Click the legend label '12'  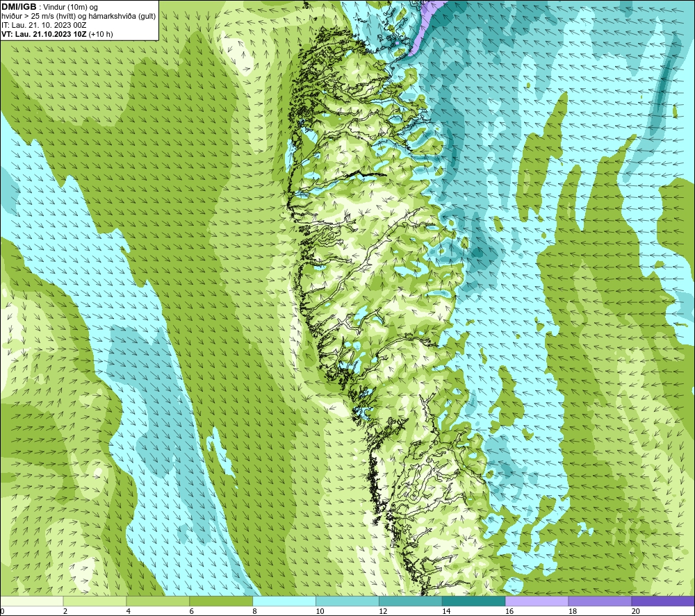(383, 611)
